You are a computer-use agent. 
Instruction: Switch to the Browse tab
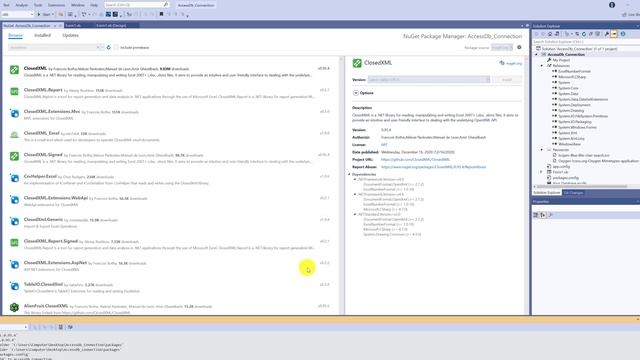point(16,36)
